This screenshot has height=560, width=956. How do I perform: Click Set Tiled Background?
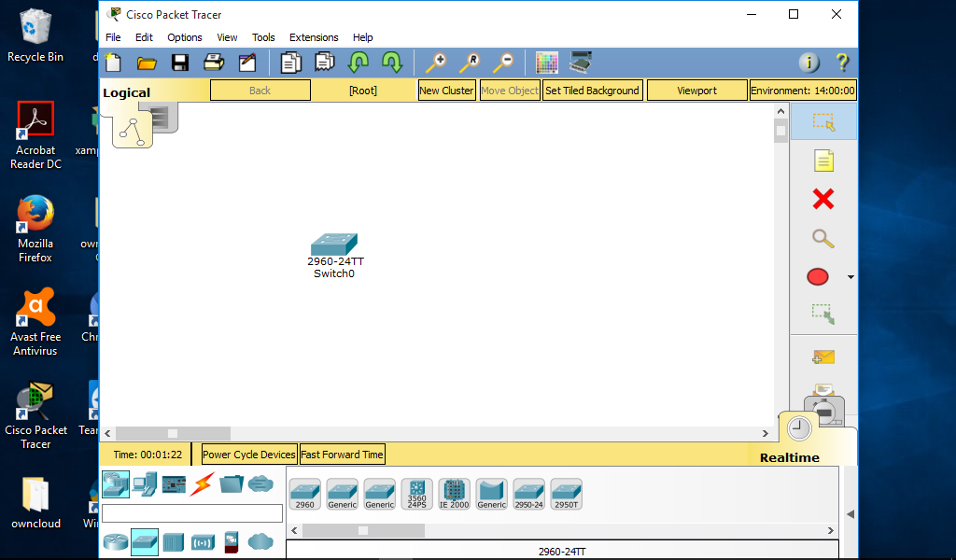point(592,91)
